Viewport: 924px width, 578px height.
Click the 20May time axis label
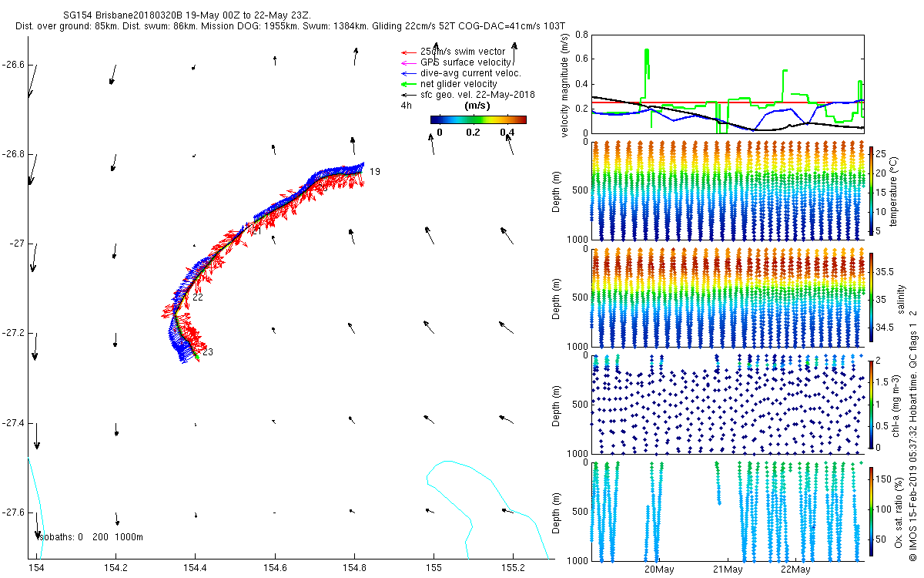pyautogui.click(x=659, y=570)
